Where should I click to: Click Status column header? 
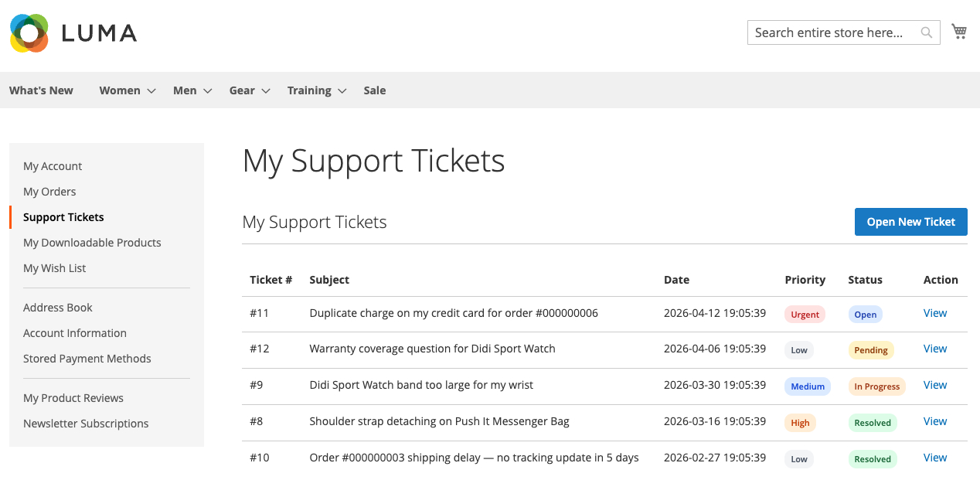pos(865,280)
